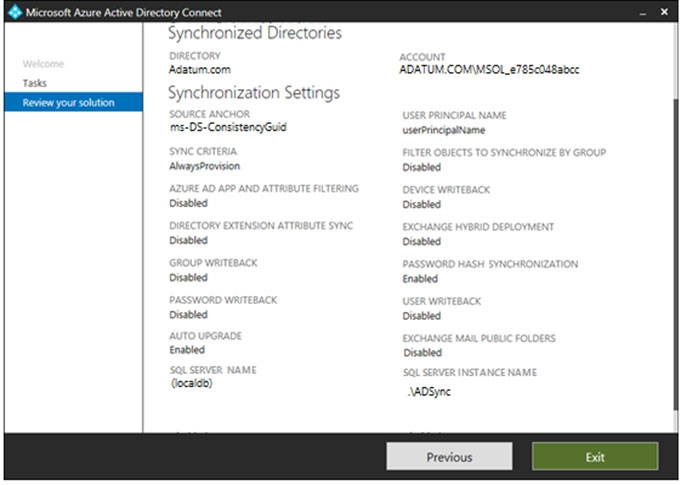681x485 pixels.
Task: Click DIRECTORY EXTENSION ATTRIBUTE SYNC label
Action: tap(261, 226)
